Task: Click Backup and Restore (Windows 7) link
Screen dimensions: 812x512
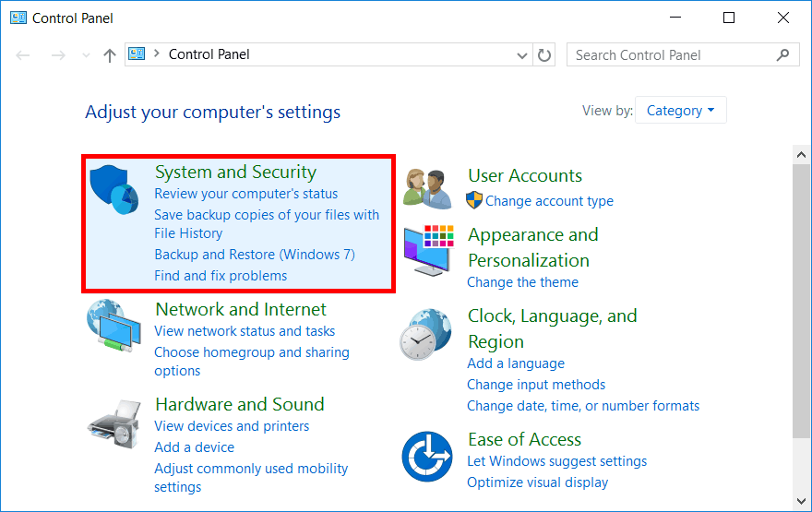Action: pyautogui.click(x=255, y=255)
